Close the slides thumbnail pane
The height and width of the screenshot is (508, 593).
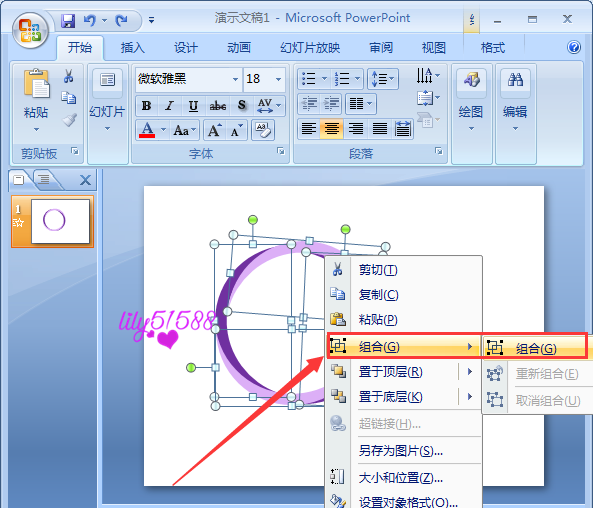tap(85, 180)
